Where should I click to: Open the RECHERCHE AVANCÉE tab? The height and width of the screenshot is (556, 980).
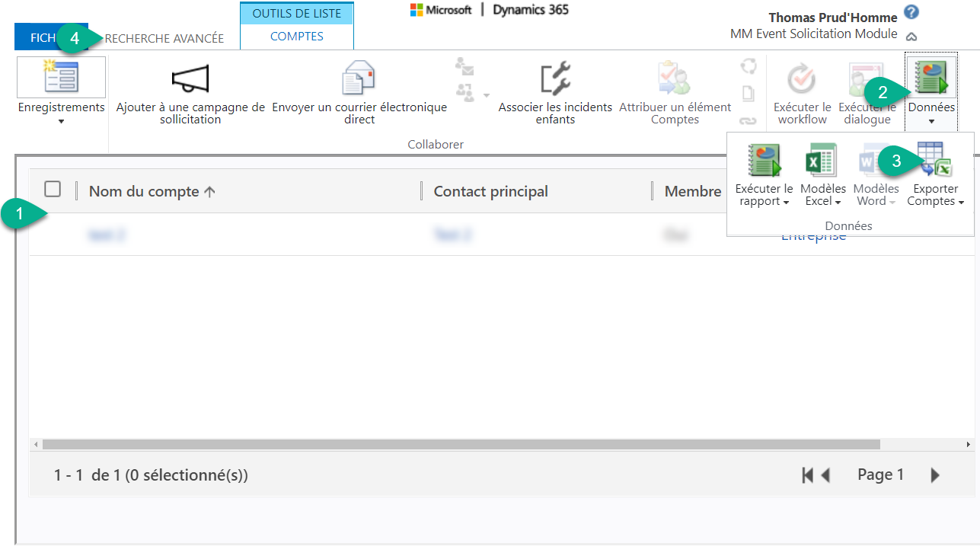(164, 38)
